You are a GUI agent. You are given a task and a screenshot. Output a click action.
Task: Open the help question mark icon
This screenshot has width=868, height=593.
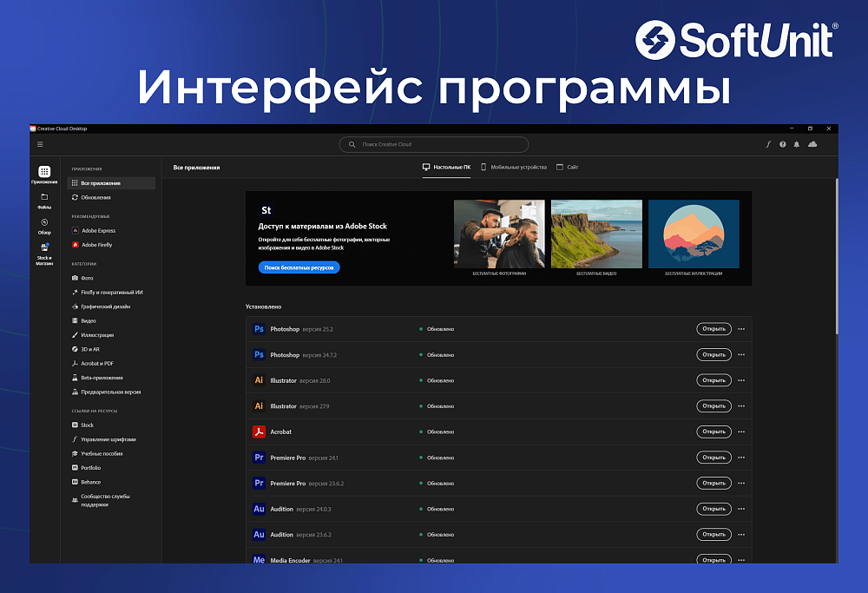tap(783, 144)
